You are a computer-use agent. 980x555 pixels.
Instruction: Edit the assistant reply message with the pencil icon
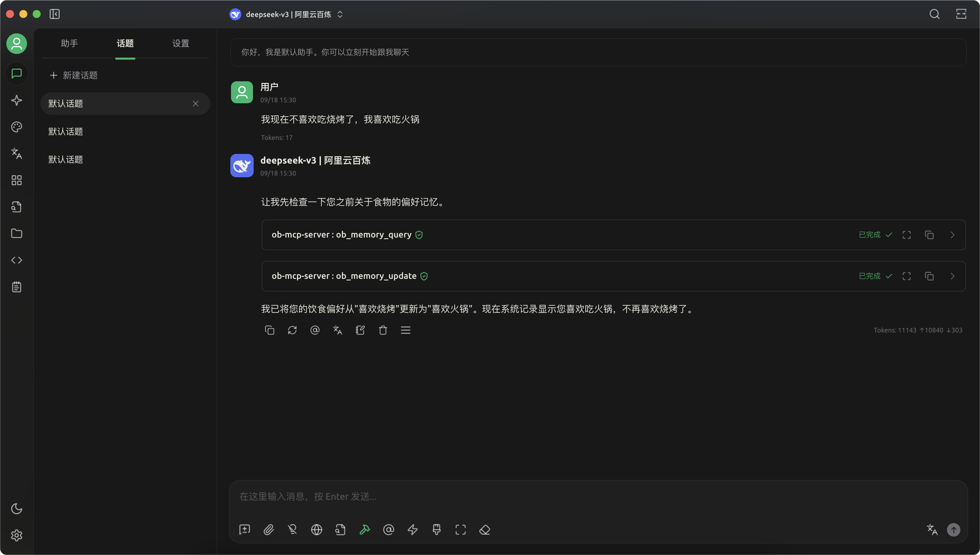click(360, 330)
